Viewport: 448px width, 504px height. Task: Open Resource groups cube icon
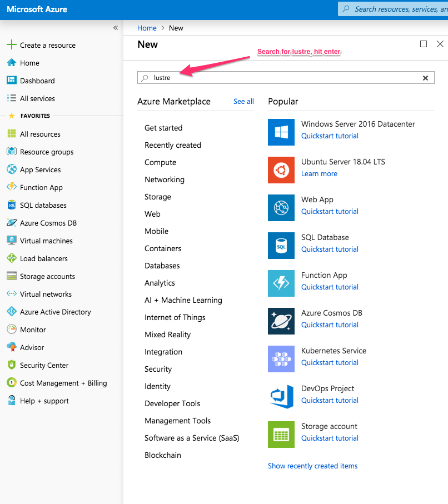coord(12,151)
